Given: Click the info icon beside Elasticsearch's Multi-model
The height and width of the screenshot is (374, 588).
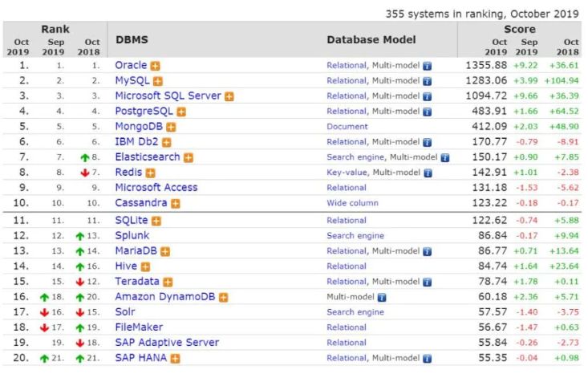Looking at the screenshot, I should coord(444,158).
